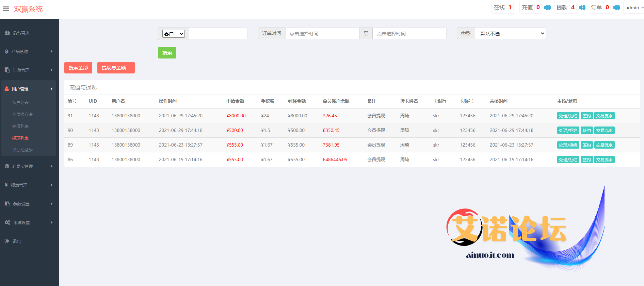
Task: Open the 客户 search-type dropdown
Action: pos(174,34)
